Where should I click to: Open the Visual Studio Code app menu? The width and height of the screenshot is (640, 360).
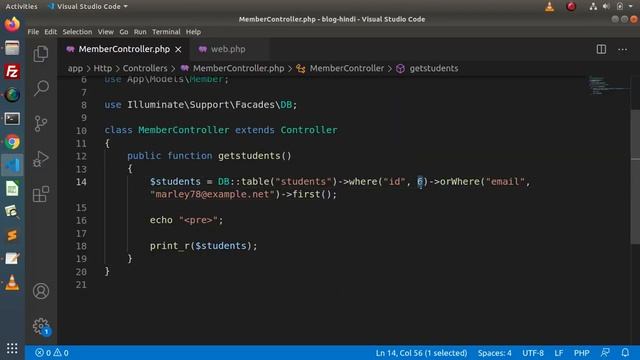pyautogui.click(x=87, y=7)
